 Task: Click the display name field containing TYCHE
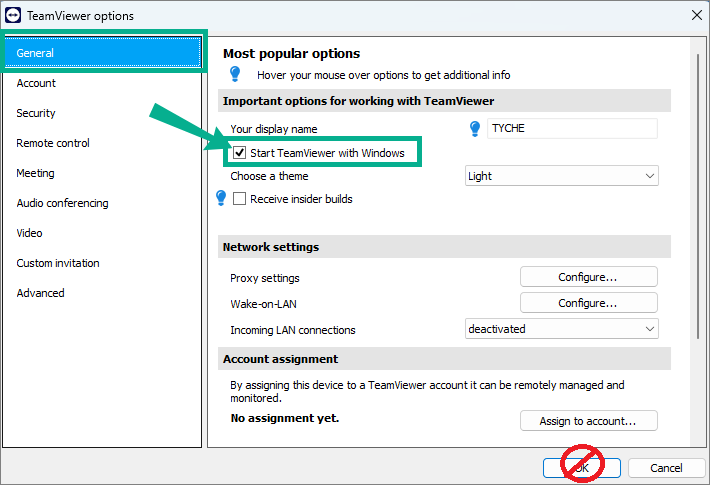[572, 129]
